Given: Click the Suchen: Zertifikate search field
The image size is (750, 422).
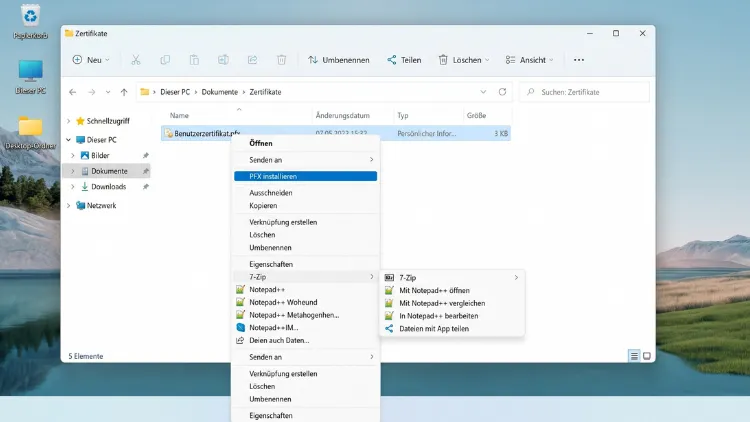Looking at the screenshot, I should pyautogui.click(x=585, y=92).
